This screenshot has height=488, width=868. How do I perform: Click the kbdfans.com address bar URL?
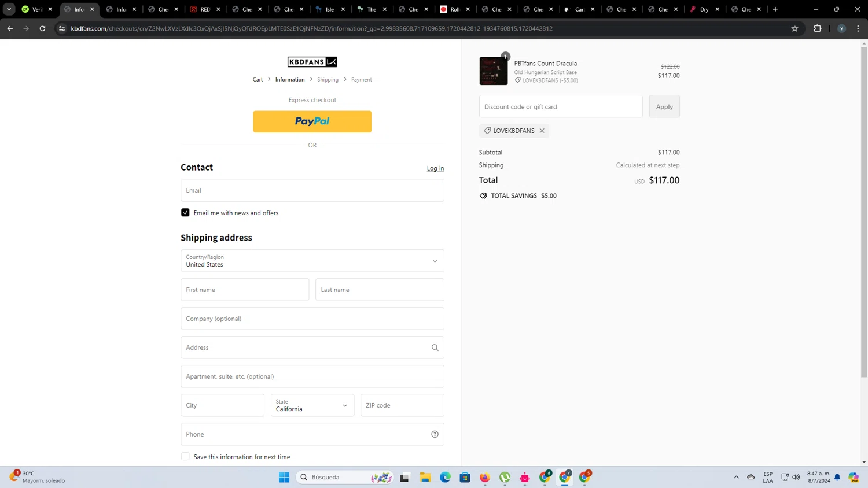pyautogui.click(x=311, y=28)
